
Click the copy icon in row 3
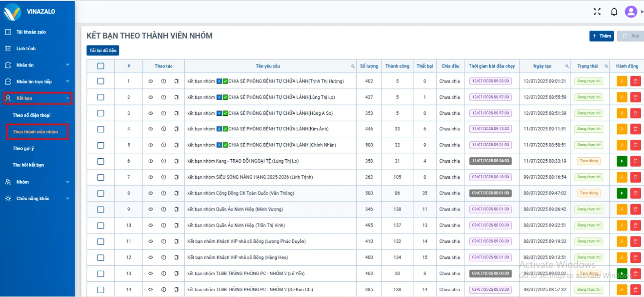tap(176, 113)
